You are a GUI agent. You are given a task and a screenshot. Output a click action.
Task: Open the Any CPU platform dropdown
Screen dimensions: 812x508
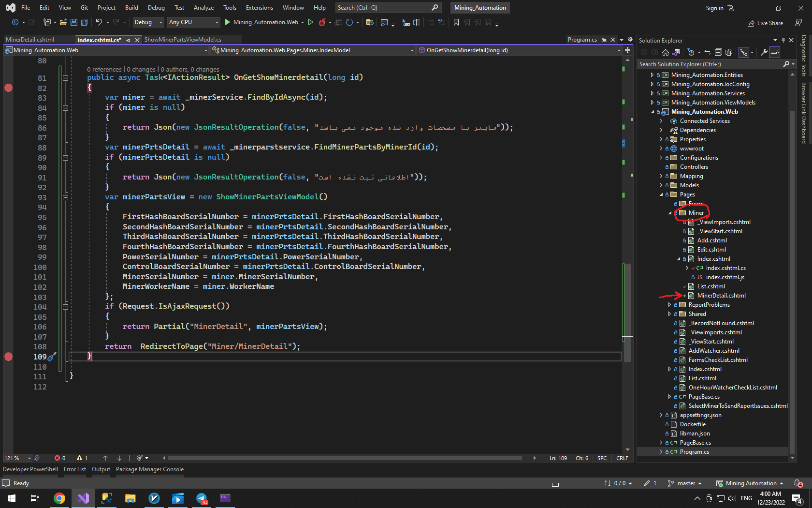pyautogui.click(x=193, y=22)
